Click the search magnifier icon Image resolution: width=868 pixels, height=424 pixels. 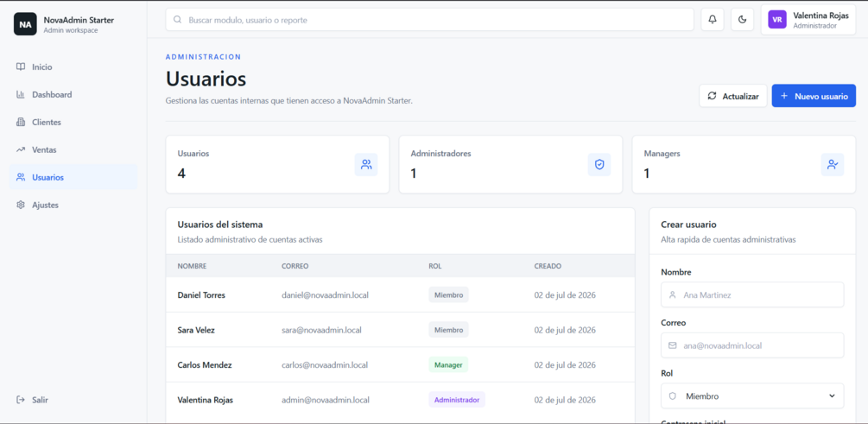click(178, 19)
